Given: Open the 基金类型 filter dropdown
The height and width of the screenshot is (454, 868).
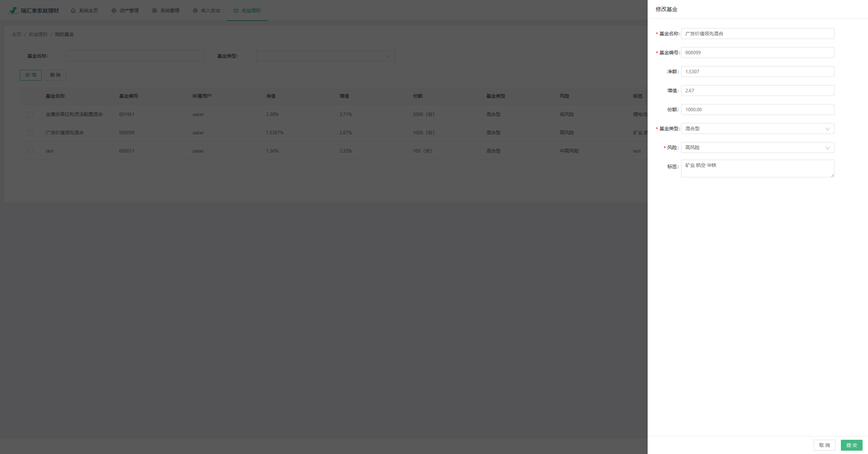Looking at the screenshot, I should (325, 56).
